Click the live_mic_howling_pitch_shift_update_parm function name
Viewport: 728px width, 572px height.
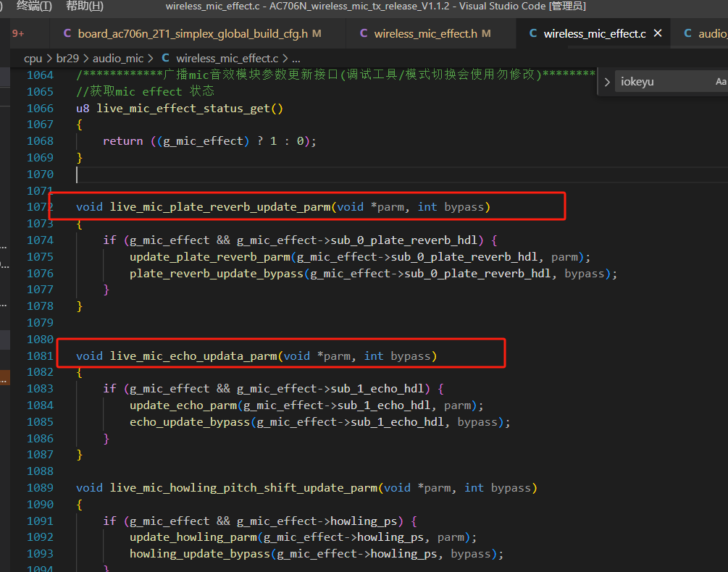click(243, 488)
